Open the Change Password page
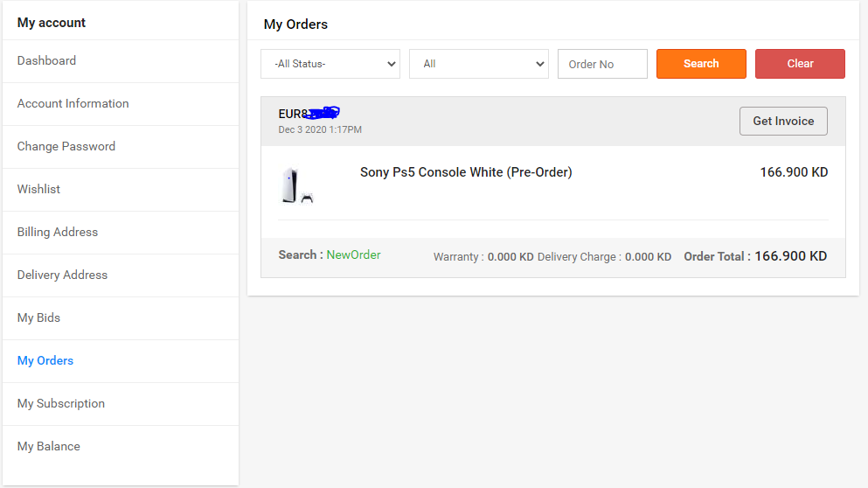 coord(66,146)
